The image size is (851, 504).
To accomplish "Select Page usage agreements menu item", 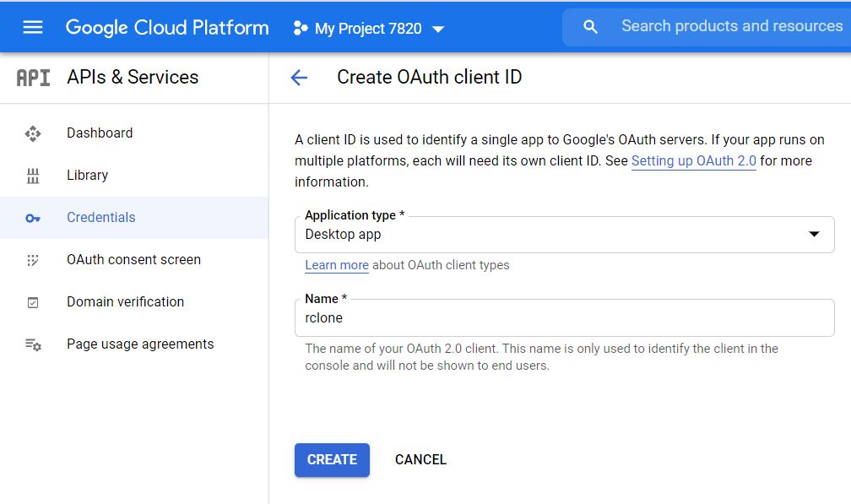I will [140, 344].
